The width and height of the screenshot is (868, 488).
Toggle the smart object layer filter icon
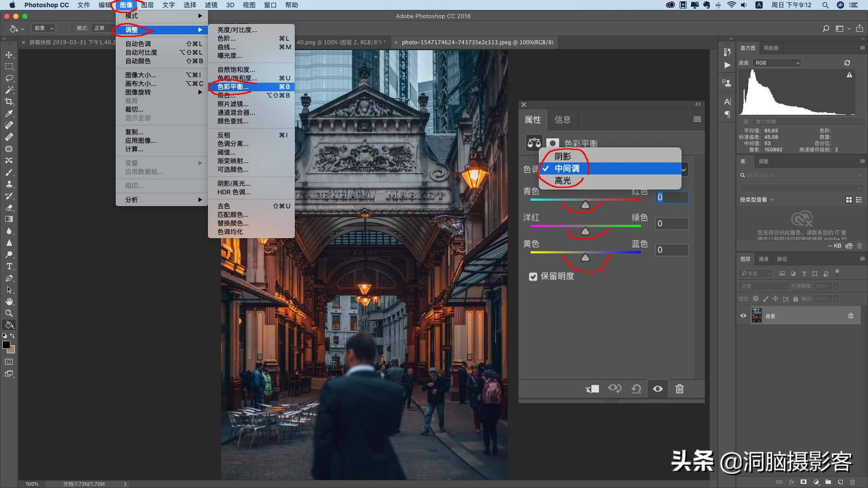[x=826, y=273]
